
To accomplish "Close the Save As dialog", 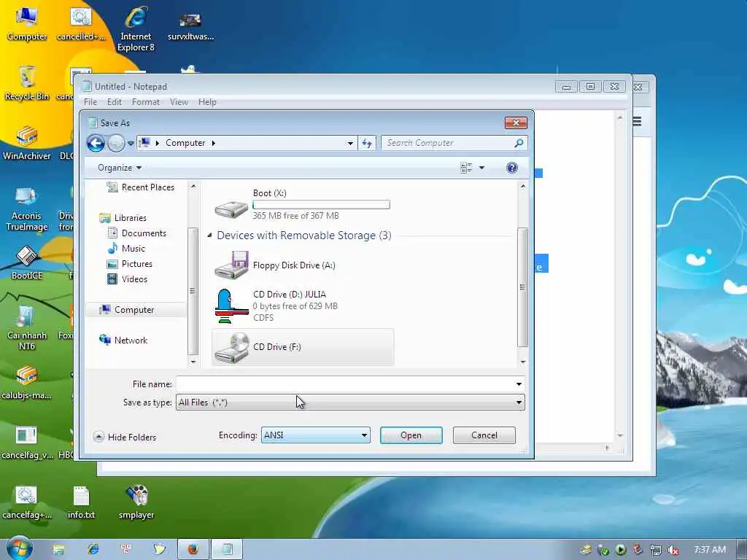I will point(516,122).
